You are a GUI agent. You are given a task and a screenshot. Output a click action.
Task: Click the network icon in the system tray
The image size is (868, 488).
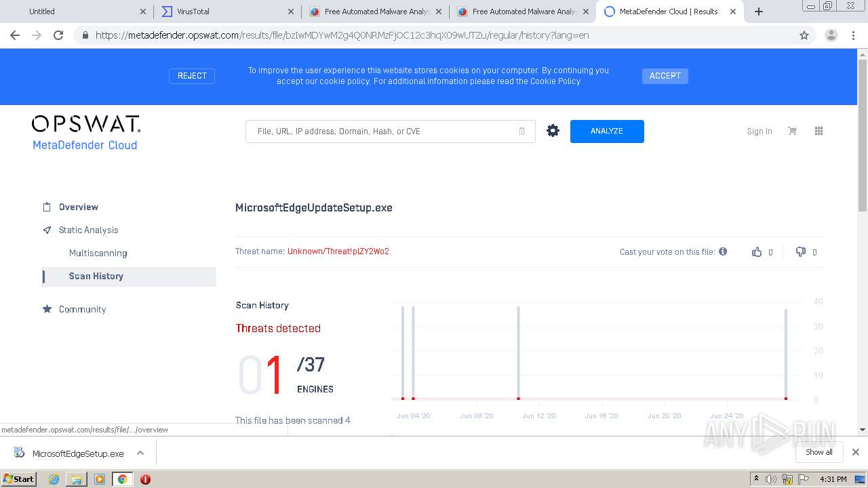[787, 479]
